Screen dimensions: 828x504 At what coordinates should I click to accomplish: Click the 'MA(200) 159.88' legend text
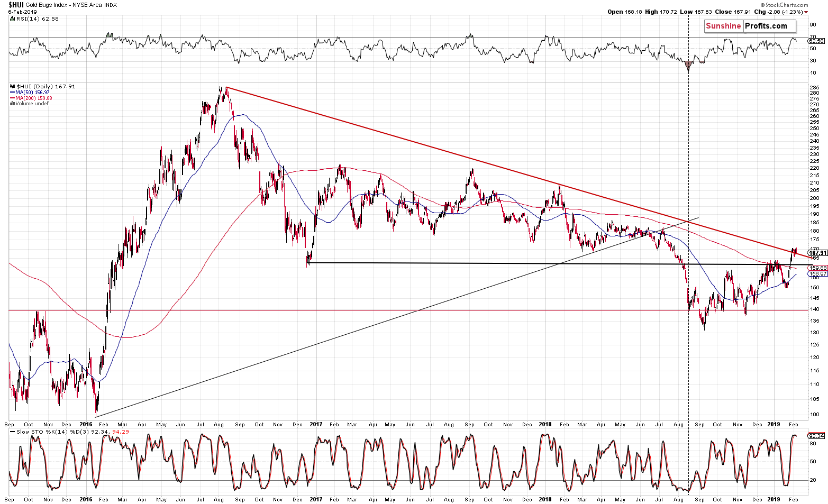34,98
